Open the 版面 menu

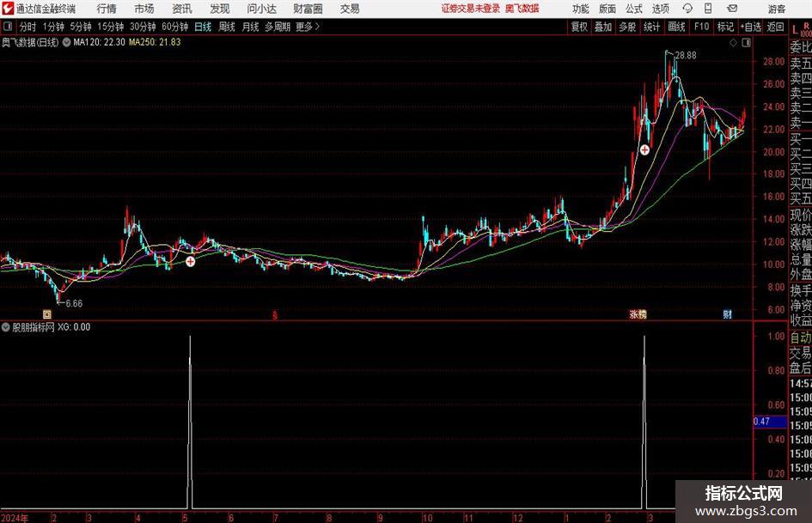[x=607, y=9]
